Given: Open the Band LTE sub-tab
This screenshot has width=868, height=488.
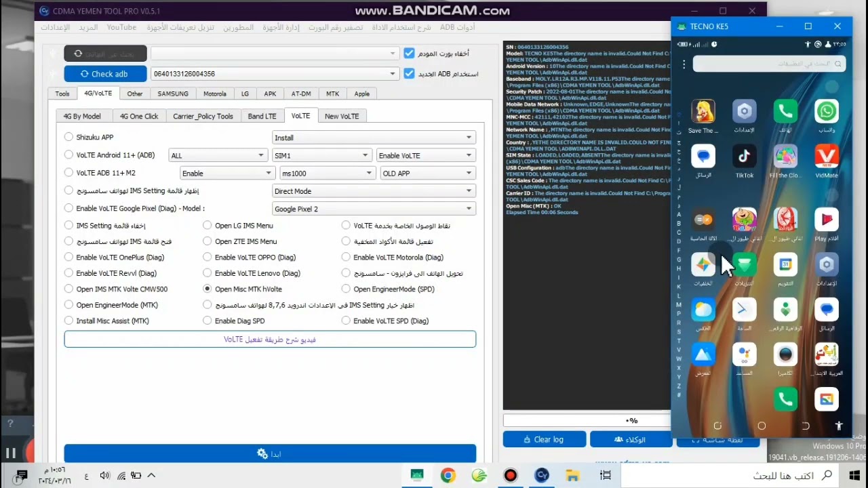Looking at the screenshot, I should tap(262, 116).
